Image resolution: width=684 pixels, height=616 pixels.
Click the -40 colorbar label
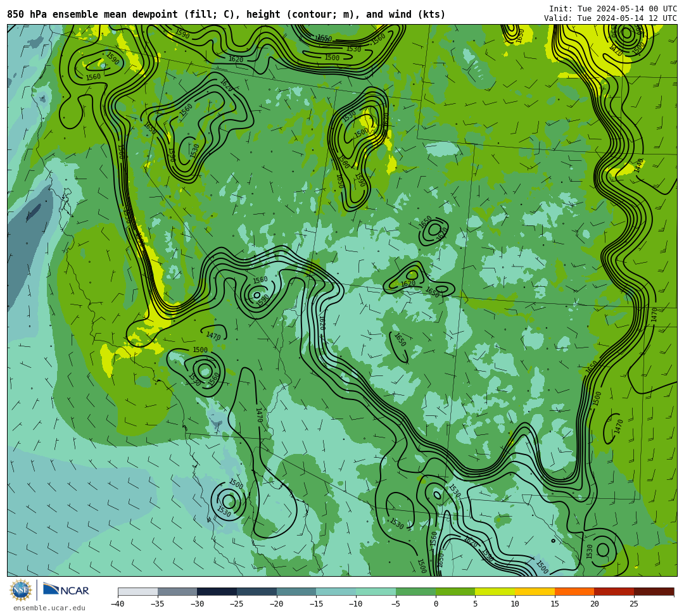[x=117, y=604]
